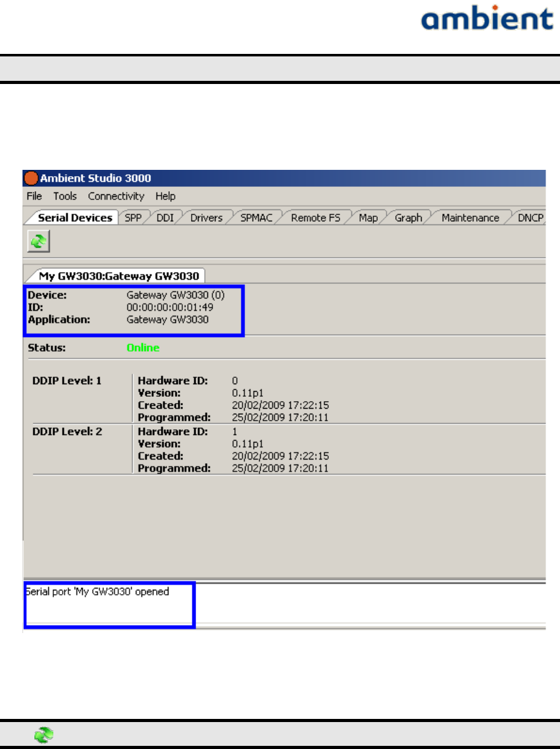Open the Help menu
The width and height of the screenshot is (560, 749).
[165, 196]
